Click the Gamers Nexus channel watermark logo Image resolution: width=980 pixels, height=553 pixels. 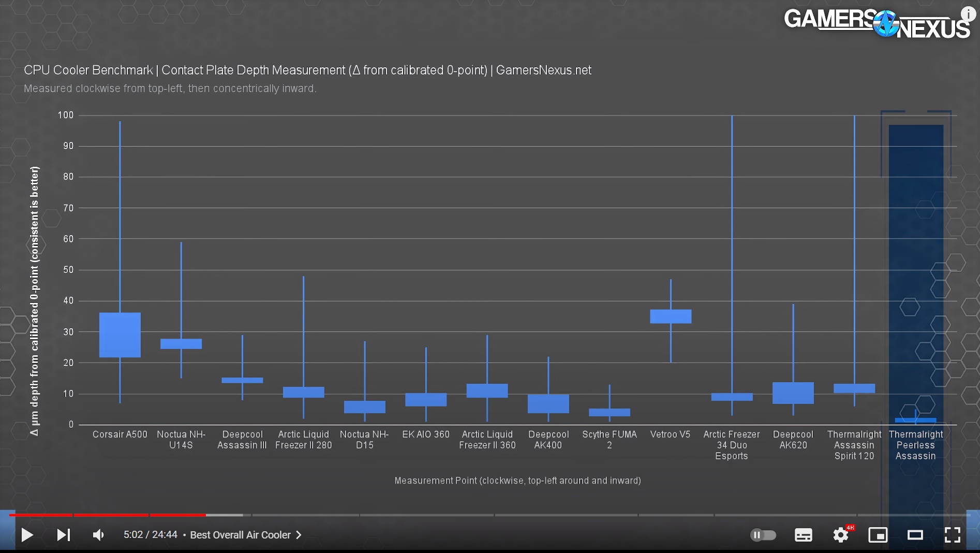(877, 24)
